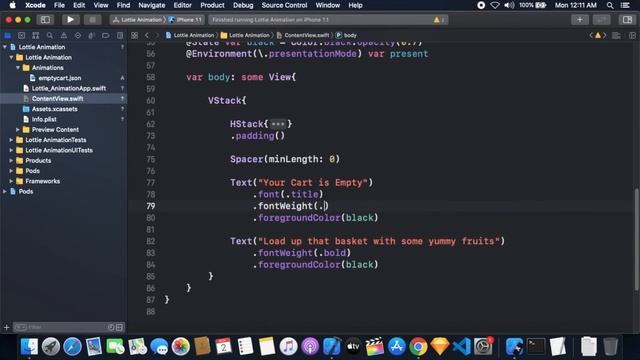The image size is (640, 360).
Task: Launch Safari from the Dock
Action: click(72, 347)
